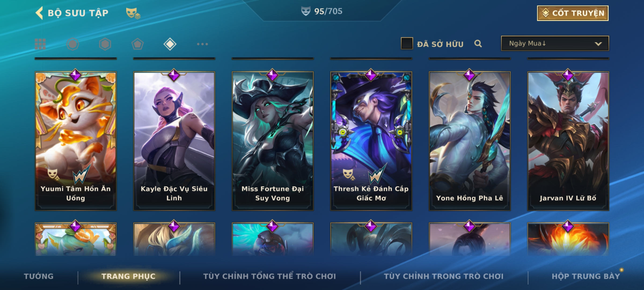
Task: Filter by the pentagon rarity icon
Action: tap(137, 44)
